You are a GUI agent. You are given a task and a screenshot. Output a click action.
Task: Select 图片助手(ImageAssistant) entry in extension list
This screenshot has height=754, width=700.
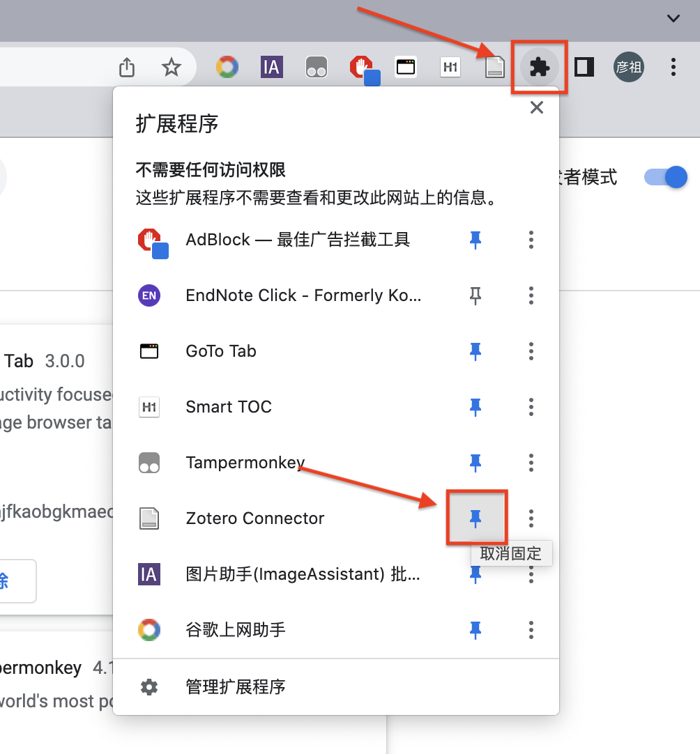pyautogui.click(x=303, y=574)
